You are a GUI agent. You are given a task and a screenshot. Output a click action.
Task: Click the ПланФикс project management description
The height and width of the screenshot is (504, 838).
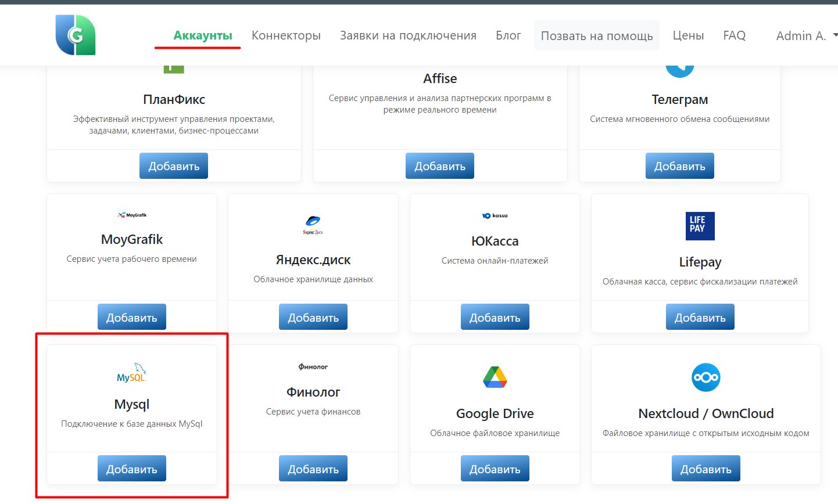click(x=174, y=125)
